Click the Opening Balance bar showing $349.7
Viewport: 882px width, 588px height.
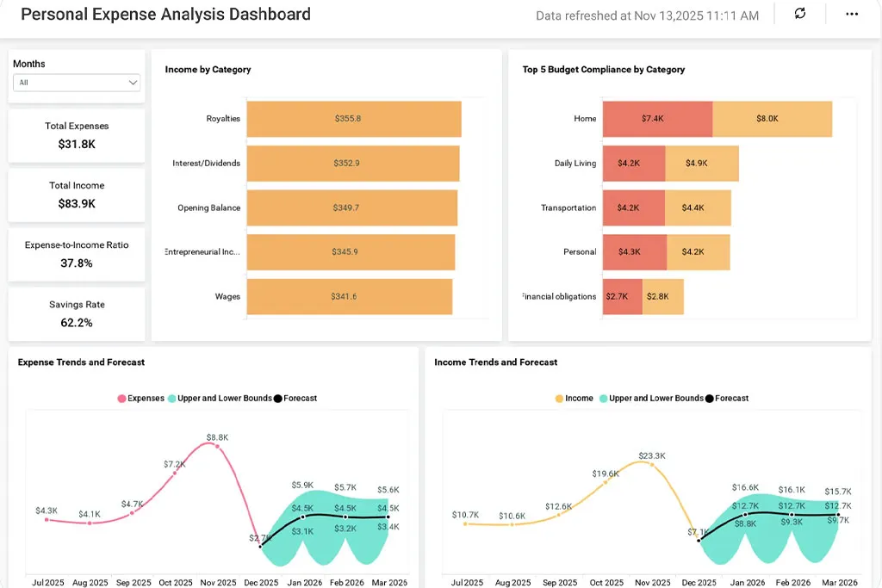(352, 207)
